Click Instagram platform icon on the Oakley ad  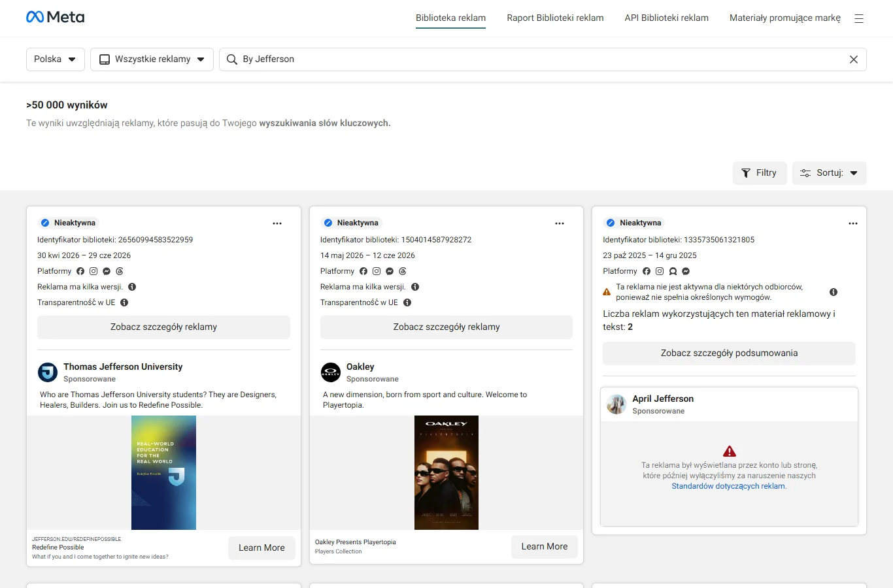377,271
